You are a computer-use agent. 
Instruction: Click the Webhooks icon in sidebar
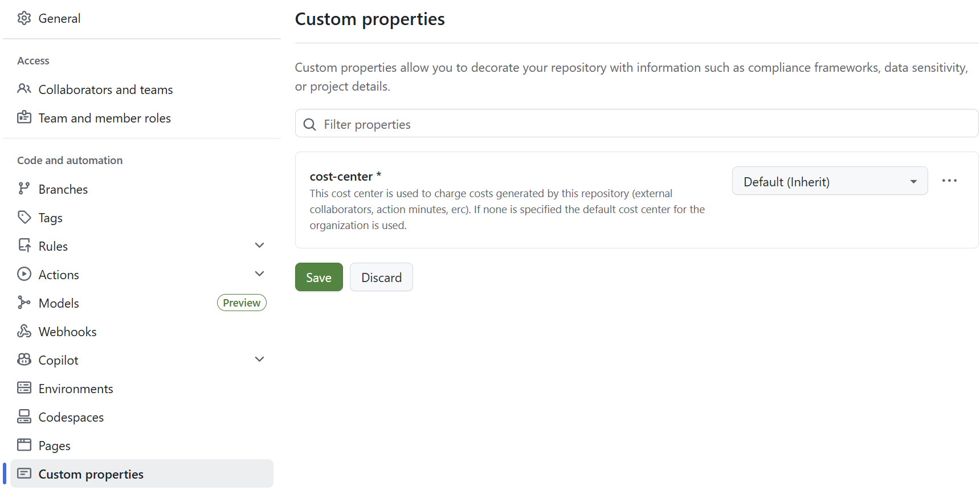tap(24, 331)
